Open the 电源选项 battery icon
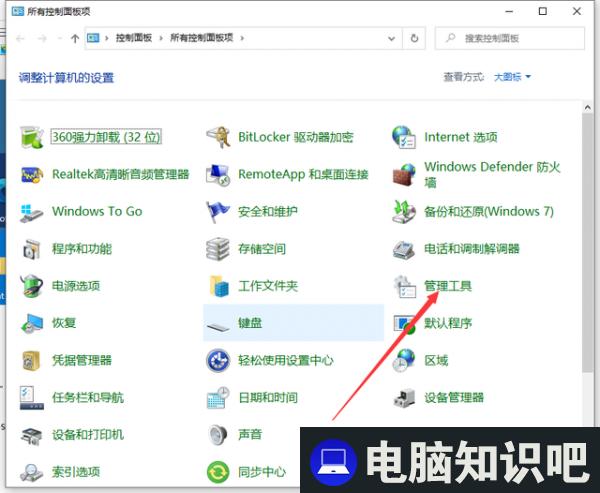 pyautogui.click(x=32, y=286)
